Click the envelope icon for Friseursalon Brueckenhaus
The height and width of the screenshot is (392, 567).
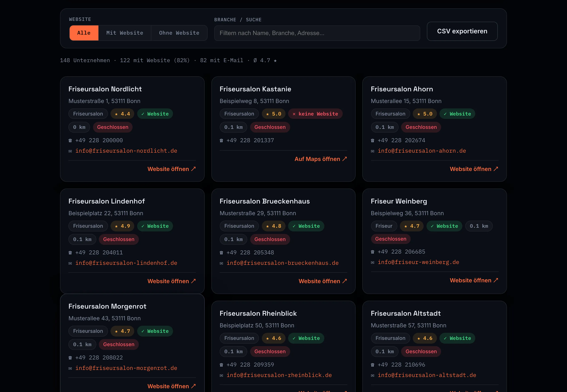pyautogui.click(x=221, y=263)
